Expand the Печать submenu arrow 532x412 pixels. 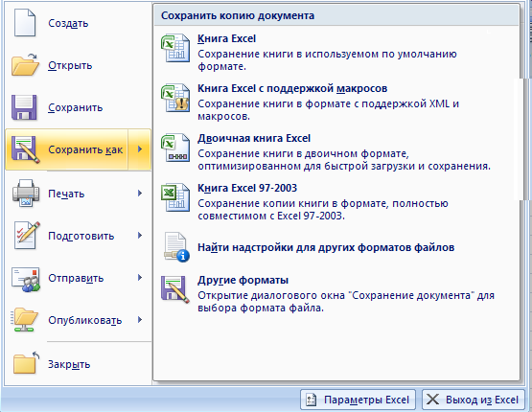point(140,194)
